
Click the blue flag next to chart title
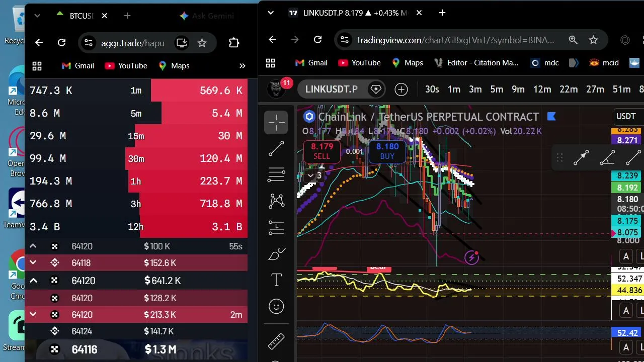click(551, 117)
